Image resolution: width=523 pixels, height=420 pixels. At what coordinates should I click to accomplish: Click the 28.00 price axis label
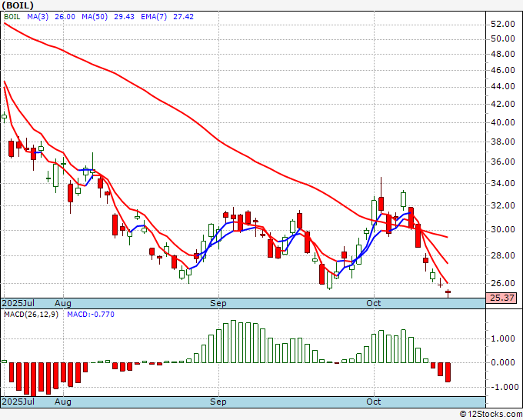[503, 255]
